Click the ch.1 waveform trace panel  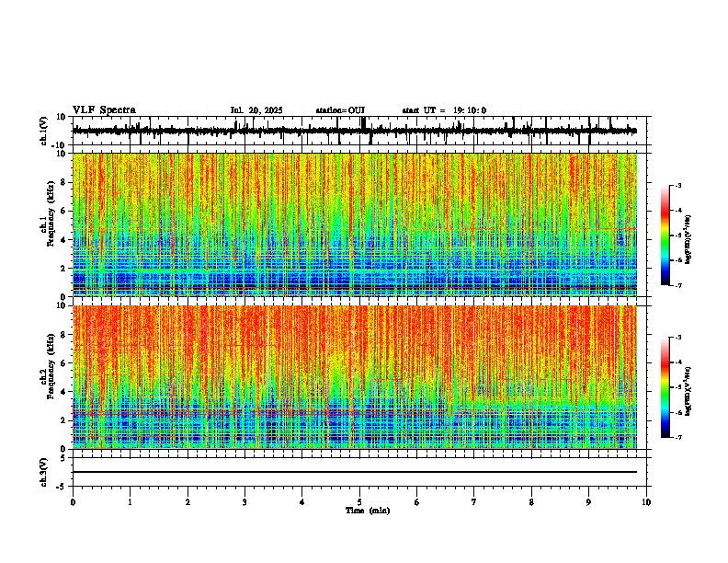point(361,131)
